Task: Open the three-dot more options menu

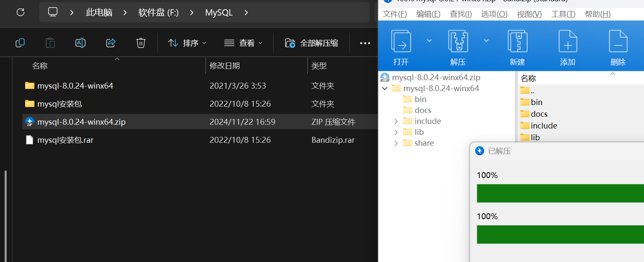Action: (365, 43)
